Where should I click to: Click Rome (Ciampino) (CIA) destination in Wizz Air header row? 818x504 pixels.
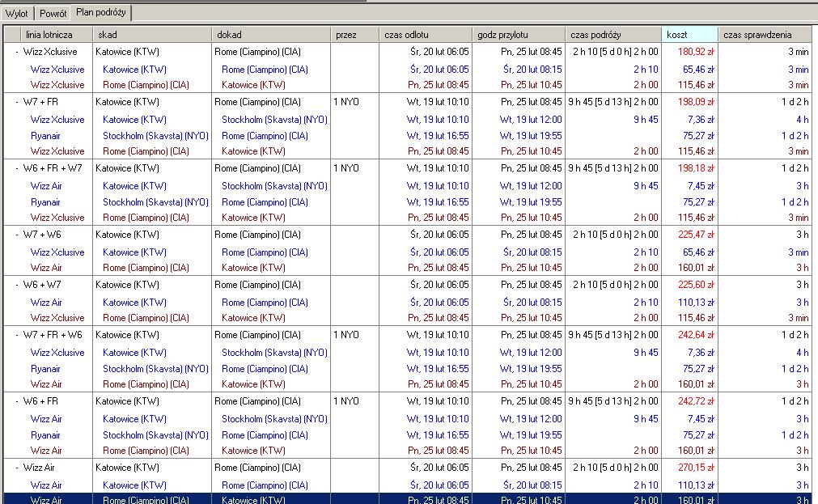pos(258,467)
